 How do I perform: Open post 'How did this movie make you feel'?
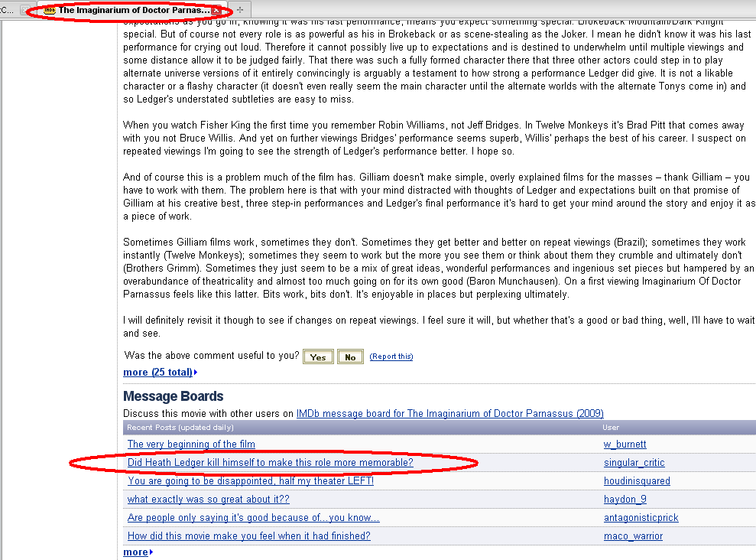(248, 536)
